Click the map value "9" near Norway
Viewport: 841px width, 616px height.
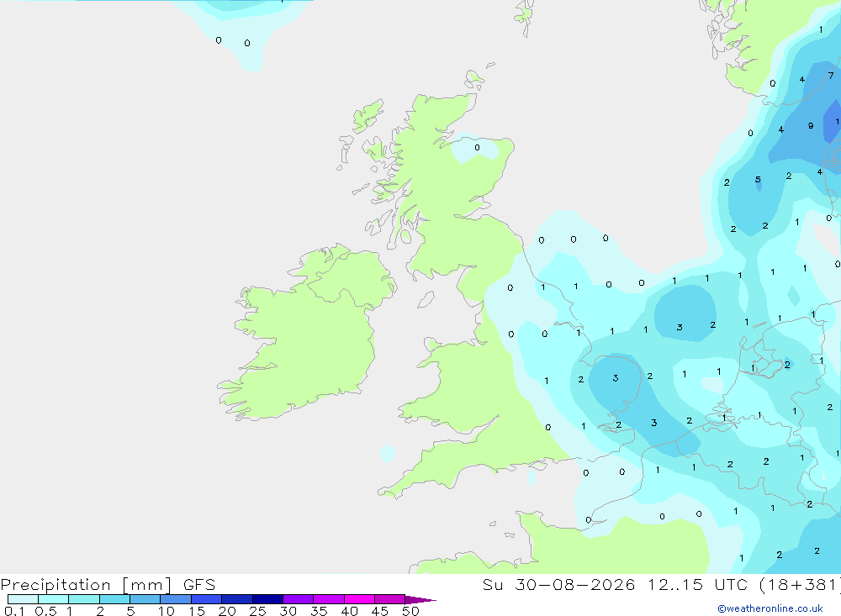pyautogui.click(x=811, y=125)
